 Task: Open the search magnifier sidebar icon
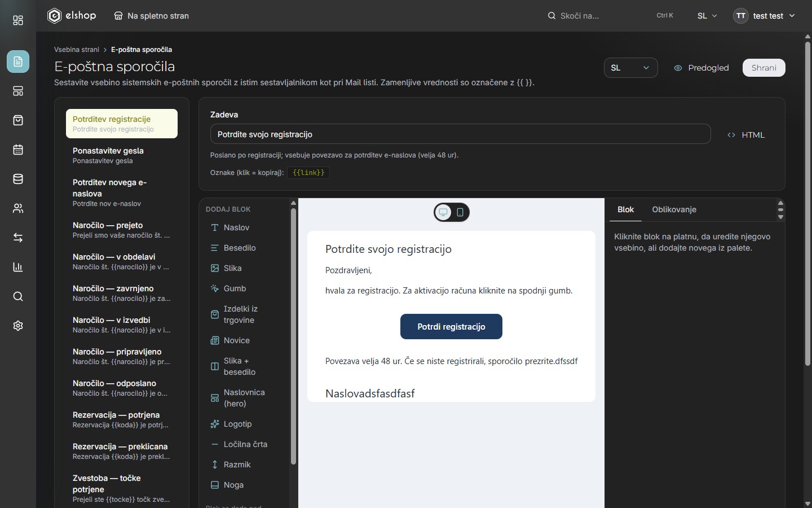click(x=18, y=296)
